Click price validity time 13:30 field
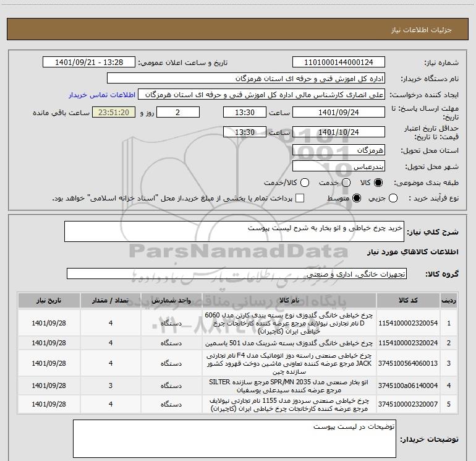The height and width of the screenshot is (461, 476). click(x=245, y=132)
